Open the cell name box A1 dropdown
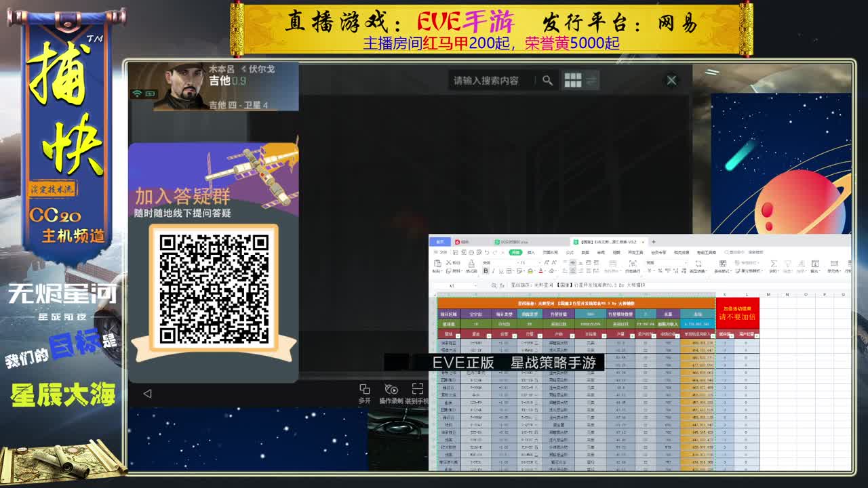The width and height of the screenshot is (868, 488). tap(475, 285)
